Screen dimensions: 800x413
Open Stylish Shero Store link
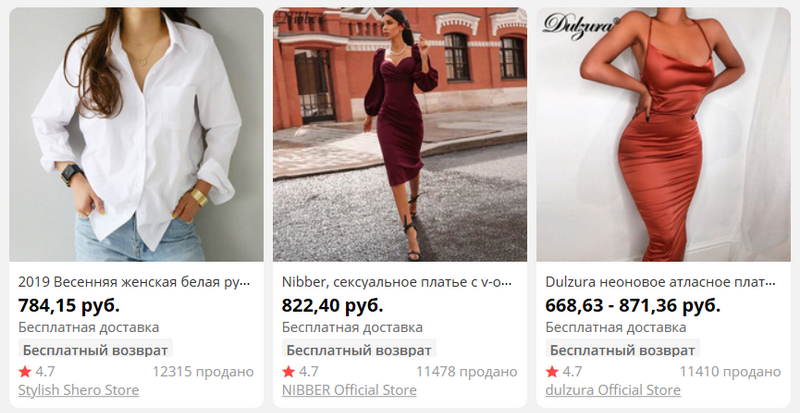point(79,390)
